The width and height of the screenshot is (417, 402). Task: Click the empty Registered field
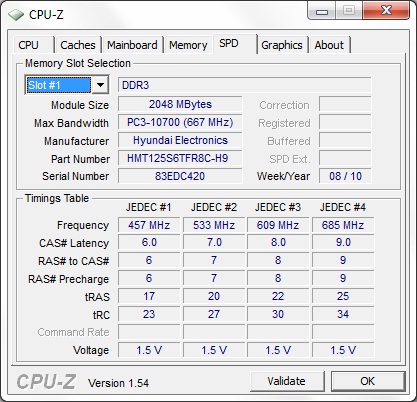(345, 122)
